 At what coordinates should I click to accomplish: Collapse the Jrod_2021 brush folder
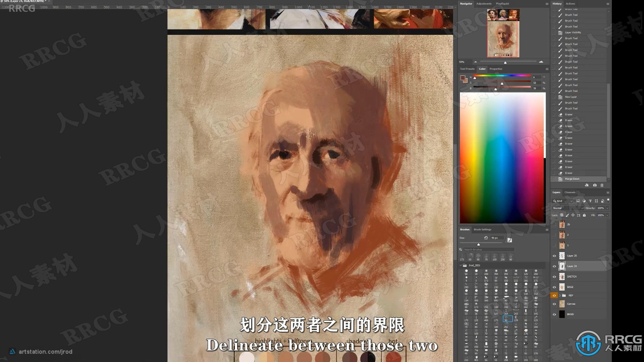[x=461, y=265]
